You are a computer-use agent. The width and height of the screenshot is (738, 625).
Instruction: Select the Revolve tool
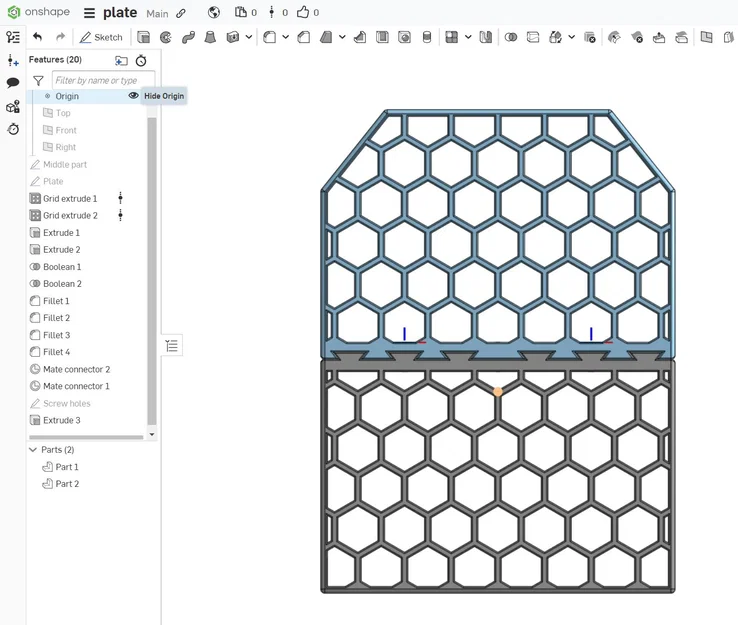(166, 37)
